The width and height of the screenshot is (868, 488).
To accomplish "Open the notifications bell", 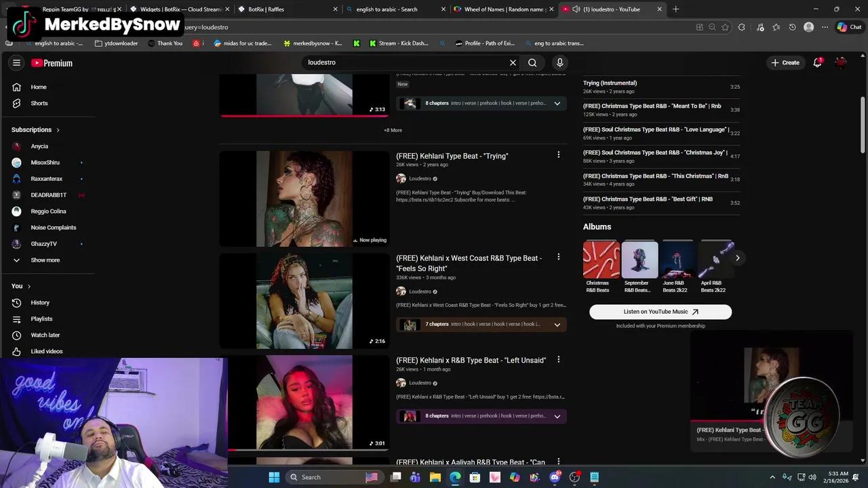I will tap(818, 62).
